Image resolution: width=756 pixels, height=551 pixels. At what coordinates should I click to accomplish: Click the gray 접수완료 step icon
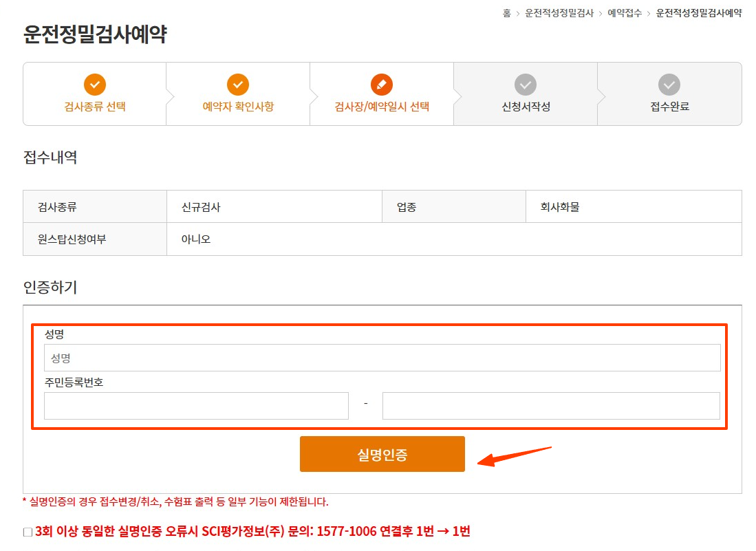pyautogui.click(x=669, y=85)
